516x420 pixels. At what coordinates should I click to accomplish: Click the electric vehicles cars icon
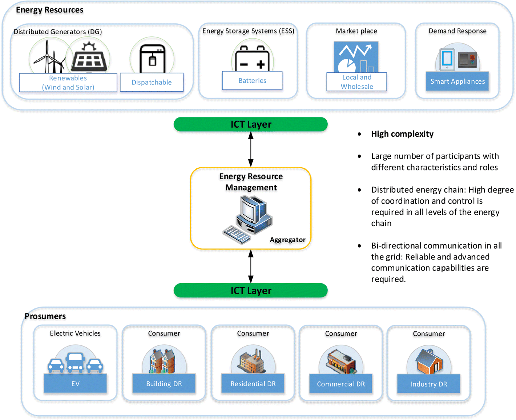click(75, 363)
